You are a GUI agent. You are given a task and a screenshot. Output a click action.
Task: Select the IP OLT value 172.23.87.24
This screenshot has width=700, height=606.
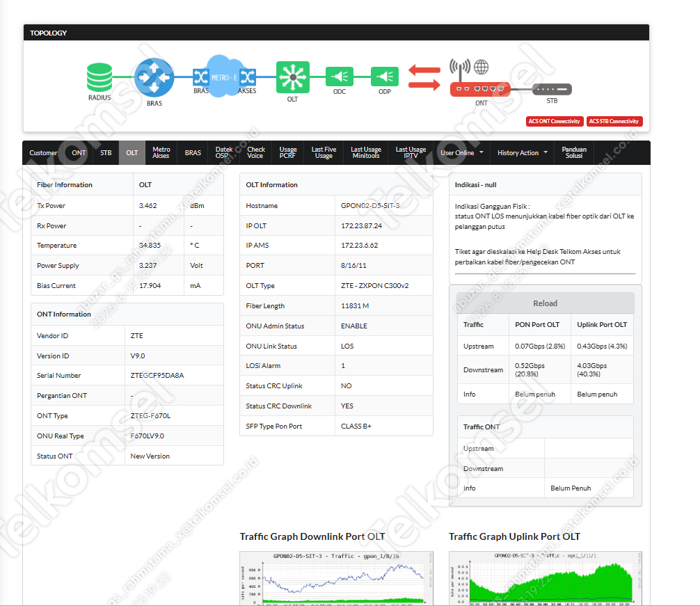pyautogui.click(x=361, y=226)
